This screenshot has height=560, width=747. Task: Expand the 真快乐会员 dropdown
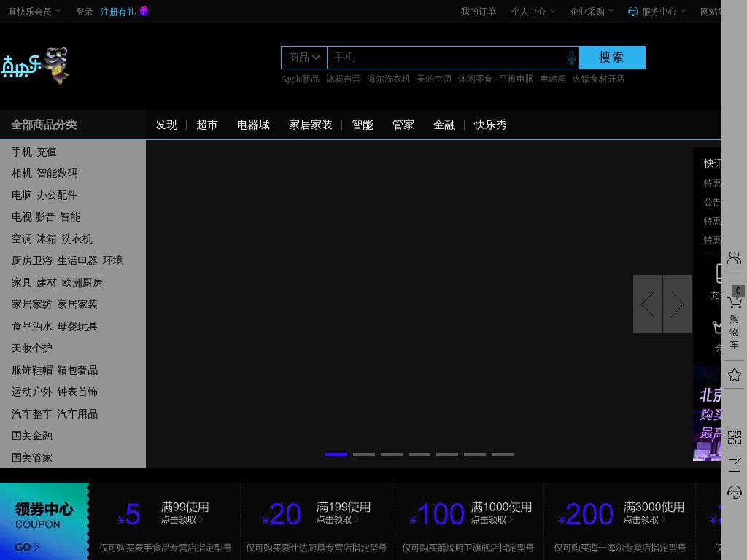(34, 12)
